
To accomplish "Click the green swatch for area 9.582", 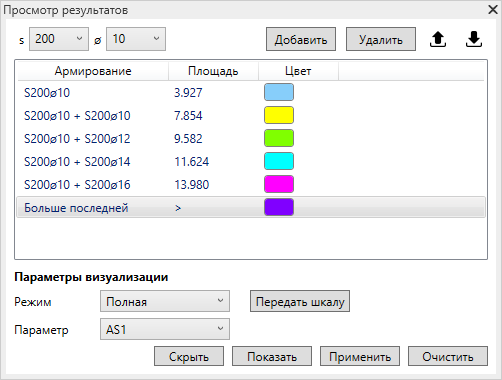I will [x=279, y=138].
